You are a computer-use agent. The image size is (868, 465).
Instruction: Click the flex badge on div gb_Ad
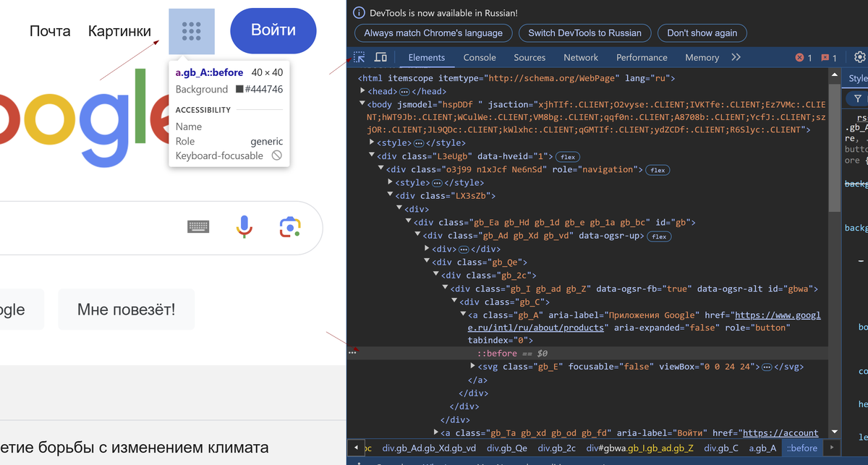pos(658,236)
